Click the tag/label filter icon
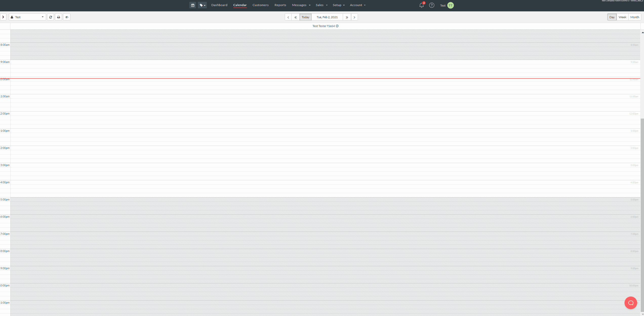Image resolution: width=644 pixels, height=316 pixels. pos(203,5)
